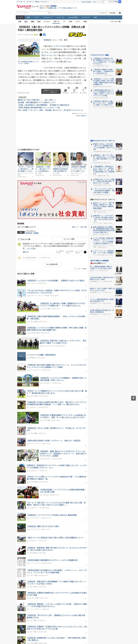Viewport: 138px width, 644px height.
Task: Open the 新規取得 ID link
Action: (x=54, y=6)
